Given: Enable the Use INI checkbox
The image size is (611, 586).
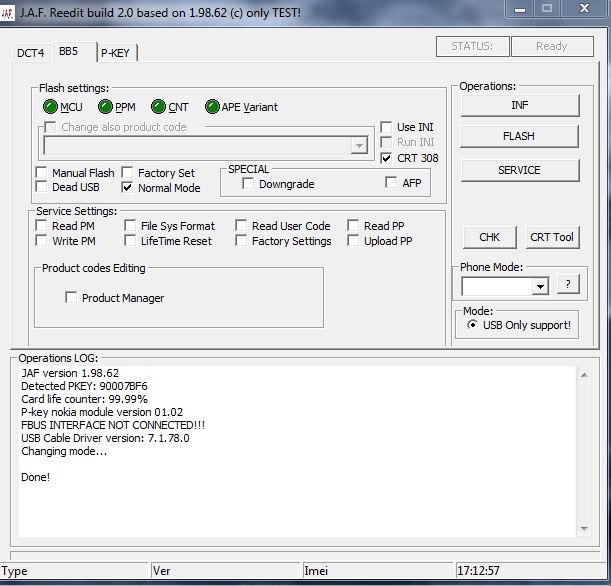Looking at the screenshot, I should pos(386,127).
